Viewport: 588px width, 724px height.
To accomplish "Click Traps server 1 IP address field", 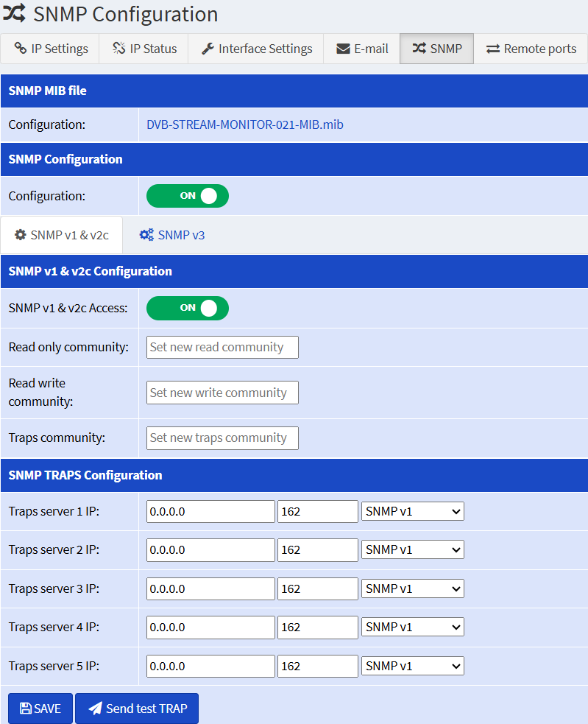I will [x=210, y=512].
